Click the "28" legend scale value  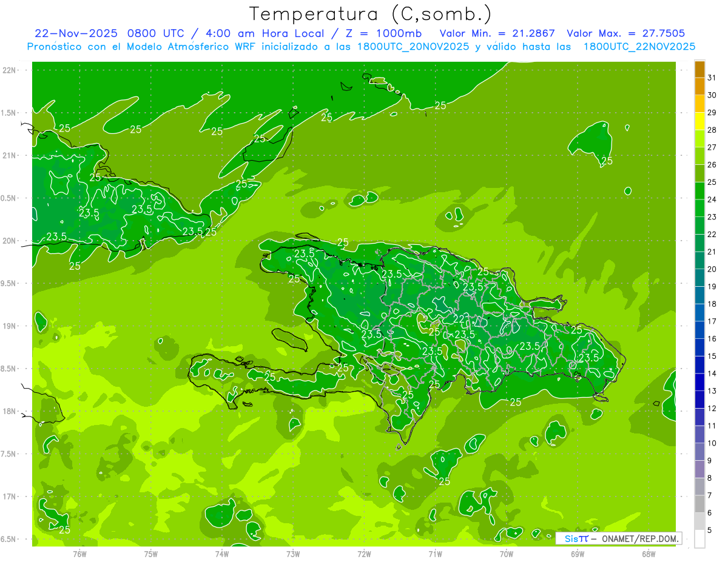pyautogui.click(x=712, y=130)
